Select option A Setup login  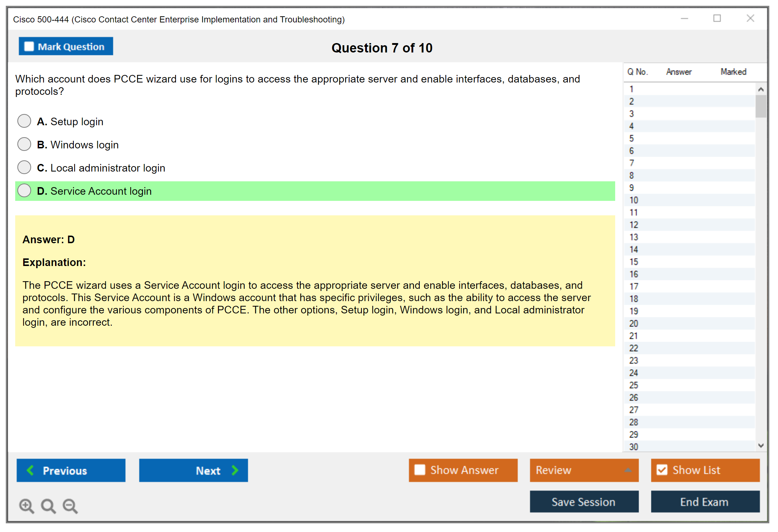24,121
